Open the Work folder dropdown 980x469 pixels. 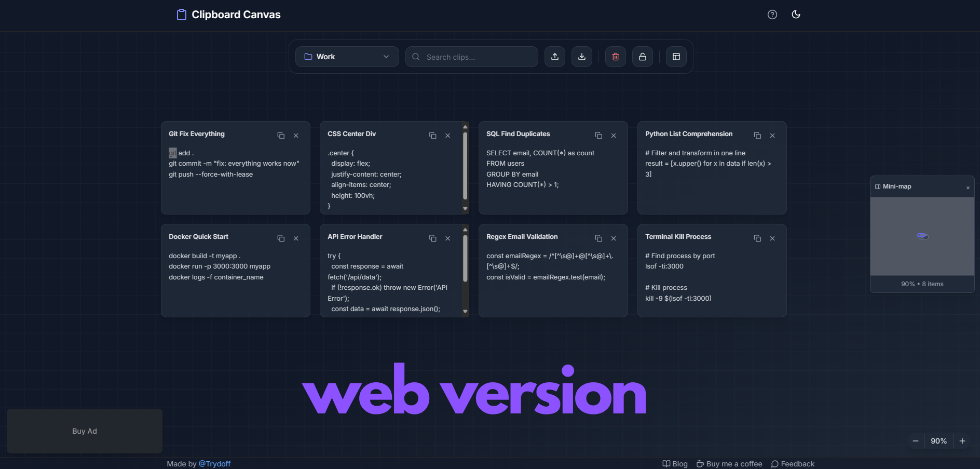[x=347, y=57]
